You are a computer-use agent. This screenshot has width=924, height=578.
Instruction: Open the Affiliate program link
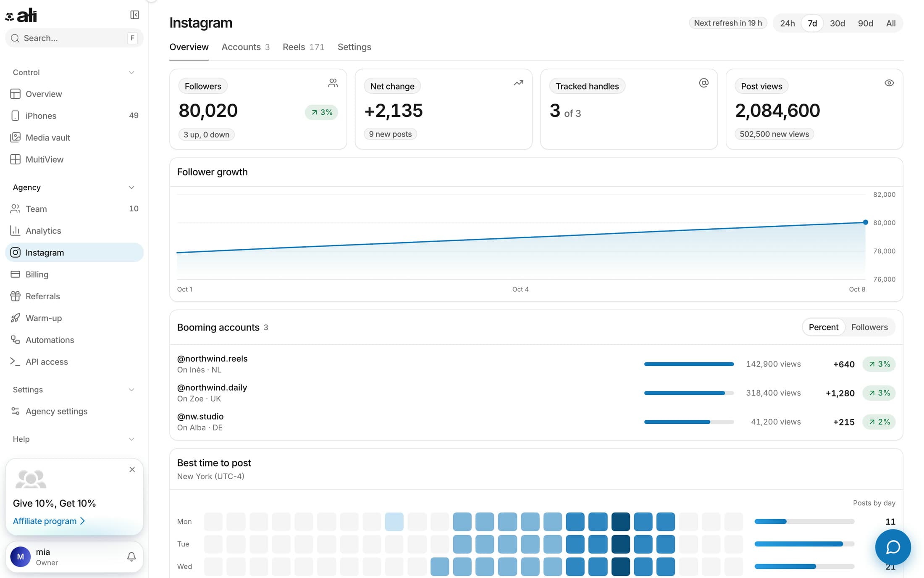click(x=49, y=521)
